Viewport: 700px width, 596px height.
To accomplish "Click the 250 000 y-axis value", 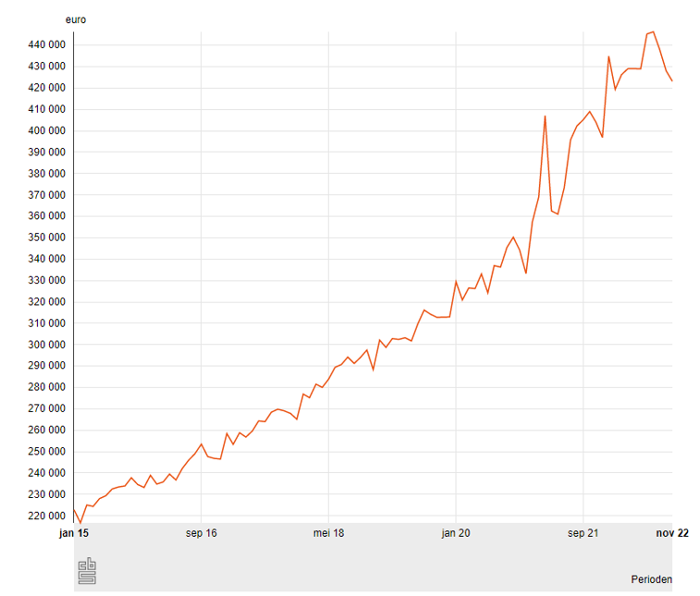I will (x=46, y=452).
